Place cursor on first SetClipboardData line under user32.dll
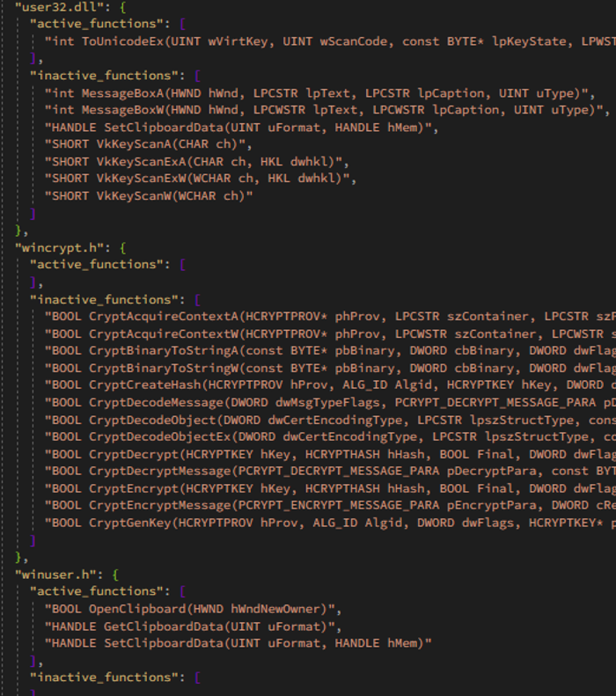 click(241, 128)
